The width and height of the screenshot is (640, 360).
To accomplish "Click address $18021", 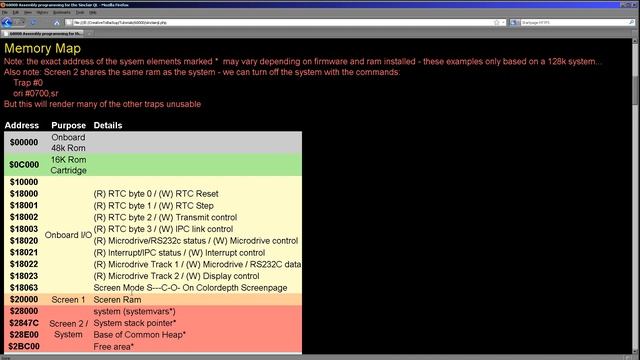I will pyautogui.click(x=24, y=253).
